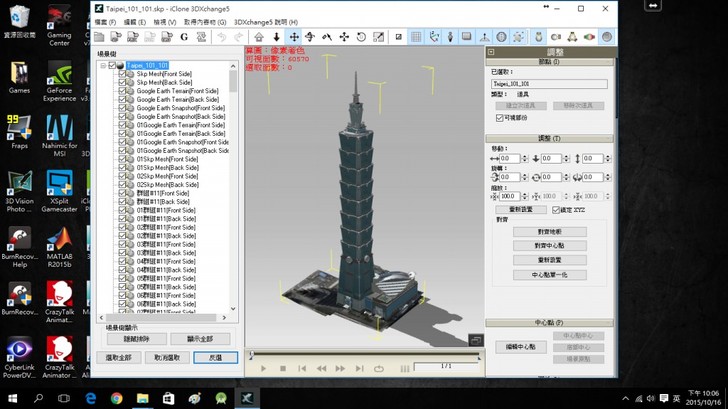The height and width of the screenshot is (409, 728).
Task: Click the toolbar icon showing letter G
Action: (x=184, y=37)
